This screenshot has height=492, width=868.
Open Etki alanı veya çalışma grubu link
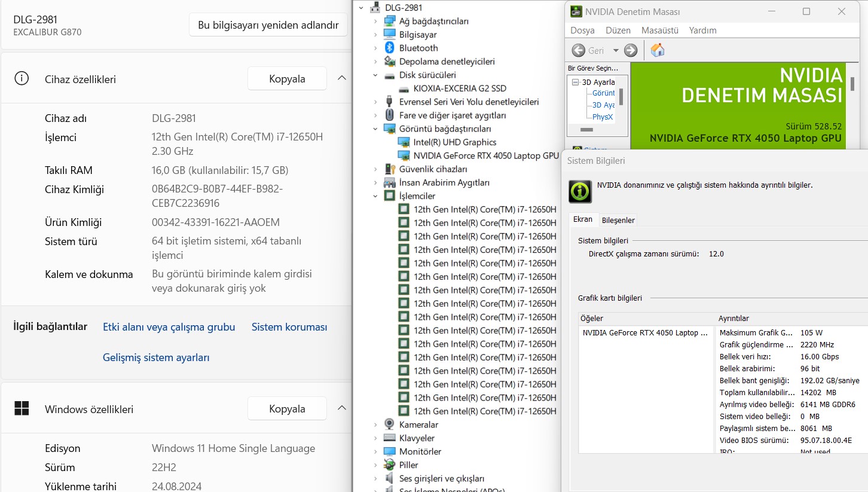[x=169, y=327]
